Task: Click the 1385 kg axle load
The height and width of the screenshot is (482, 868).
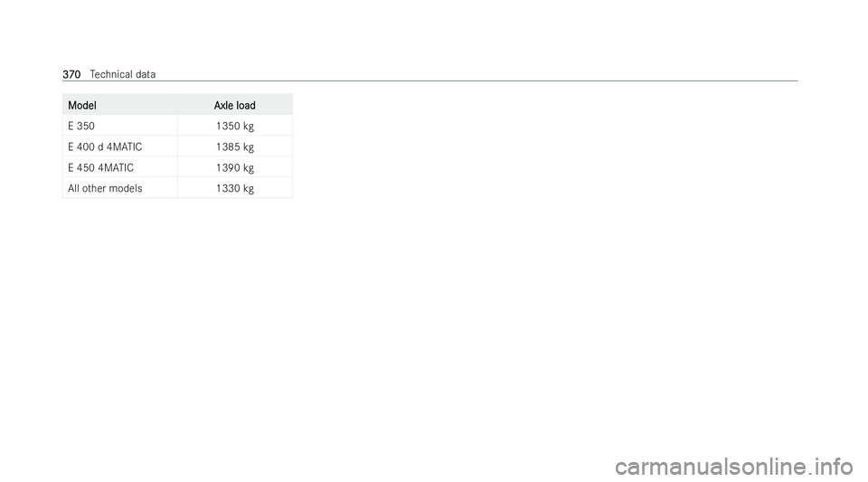Action: click(x=235, y=147)
